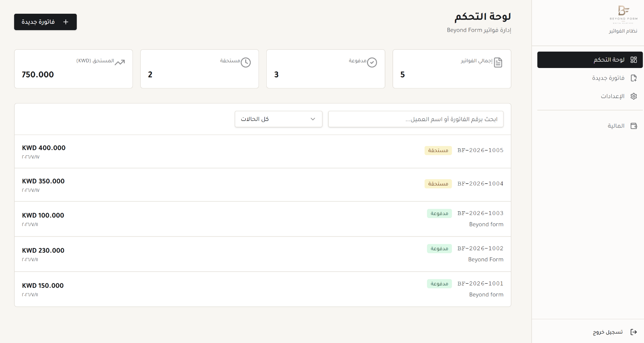
Task: Click the مستحقة badge on BF-2026-1005
Action: tap(438, 150)
